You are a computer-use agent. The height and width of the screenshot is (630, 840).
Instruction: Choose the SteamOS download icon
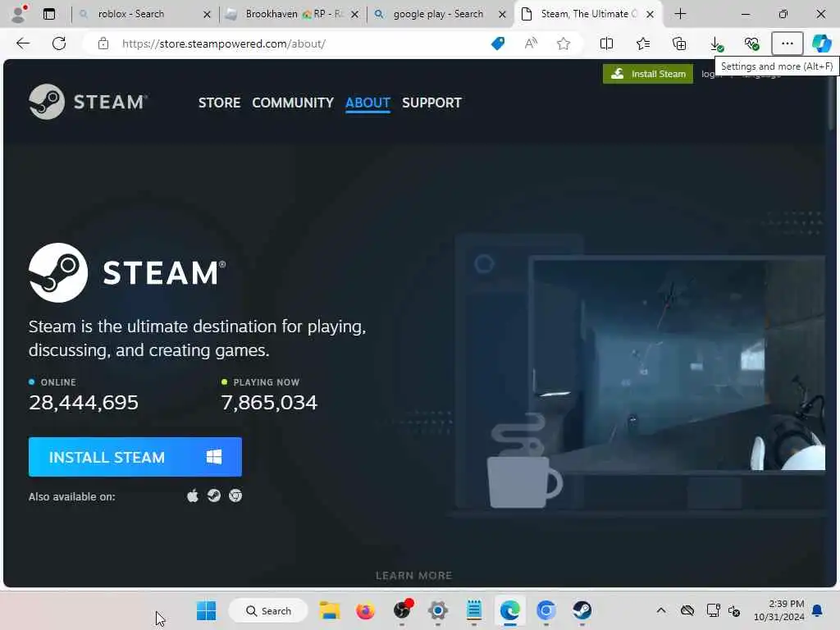tap(214, 495)
